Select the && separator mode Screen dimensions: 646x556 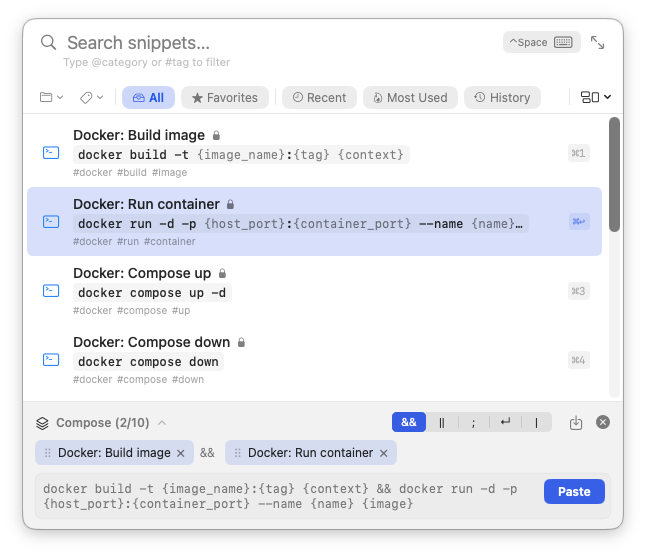[409, 422]
